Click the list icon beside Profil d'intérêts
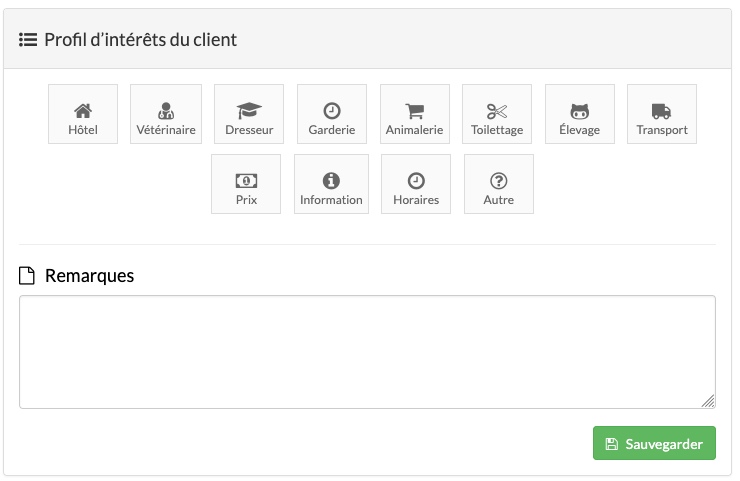 [28, 40]
